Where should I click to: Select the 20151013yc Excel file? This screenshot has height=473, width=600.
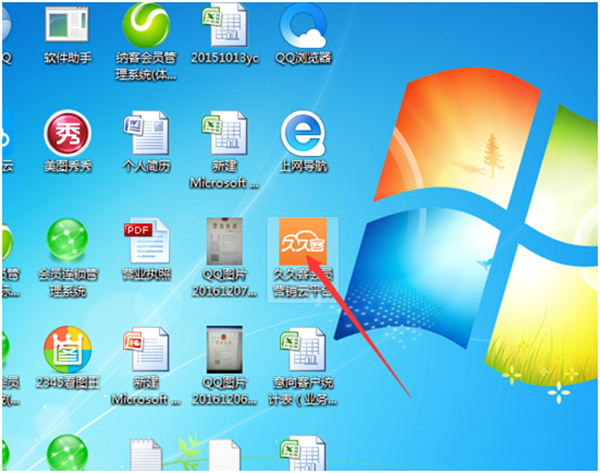tap(225, 25)
